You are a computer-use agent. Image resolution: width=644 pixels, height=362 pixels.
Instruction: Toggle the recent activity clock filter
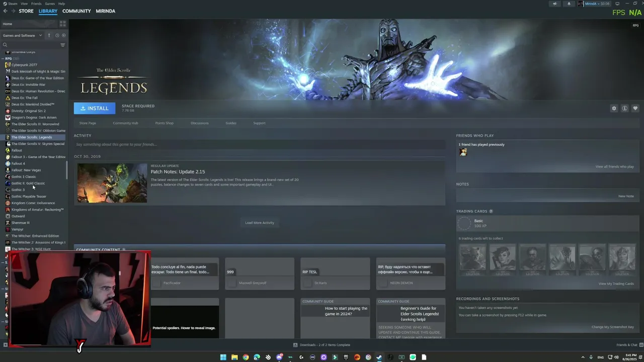point(57,35)
